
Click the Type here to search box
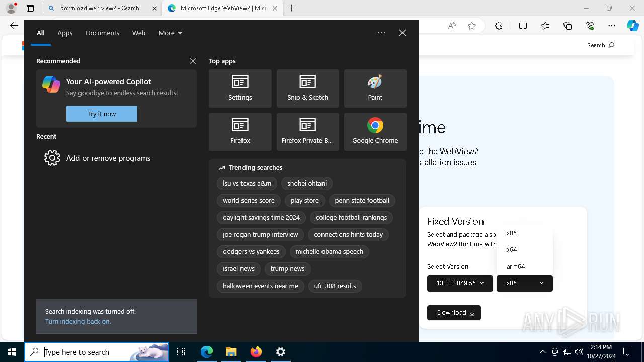coord(97,352)
